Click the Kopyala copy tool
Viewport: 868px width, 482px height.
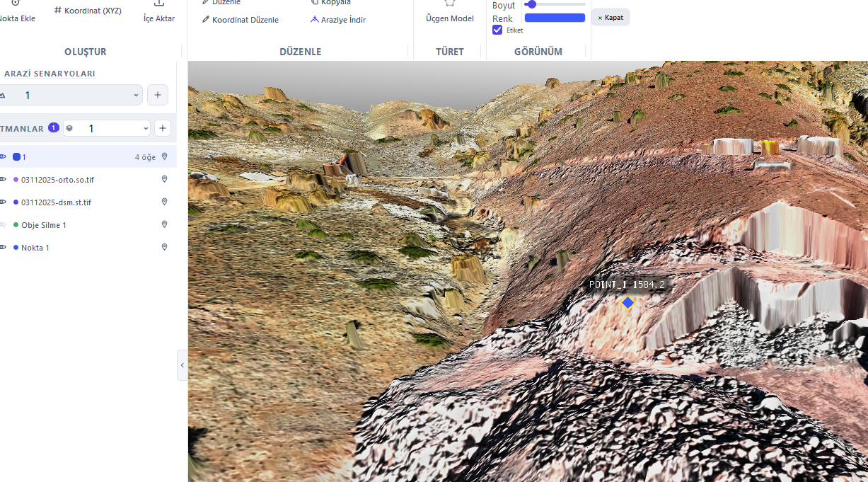330,3
